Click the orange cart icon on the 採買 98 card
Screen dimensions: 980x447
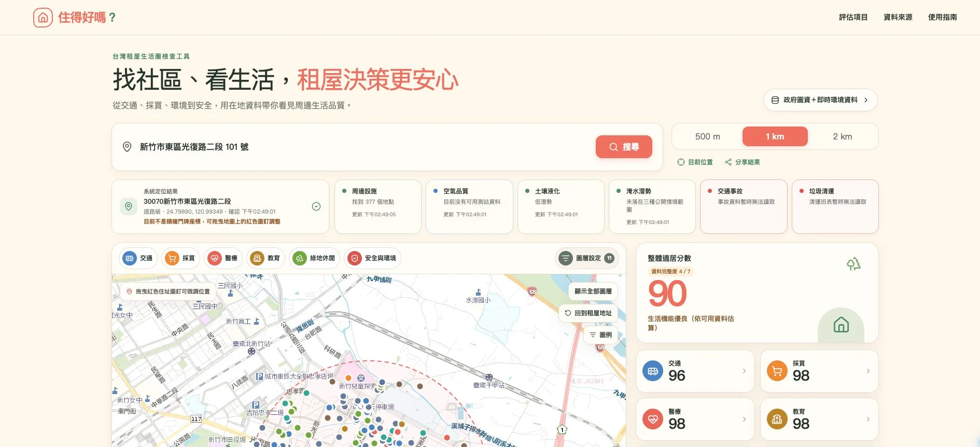pos(777,371)
